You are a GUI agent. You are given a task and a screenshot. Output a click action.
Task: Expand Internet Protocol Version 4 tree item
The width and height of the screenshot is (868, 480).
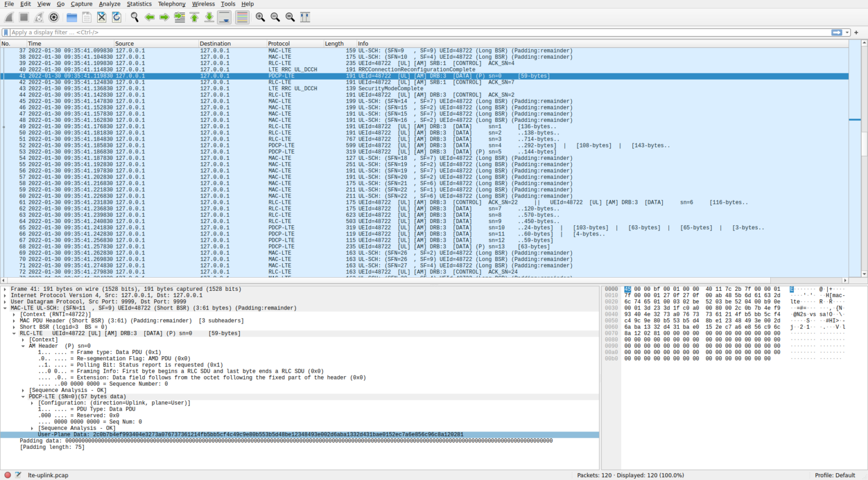(5, 295)
